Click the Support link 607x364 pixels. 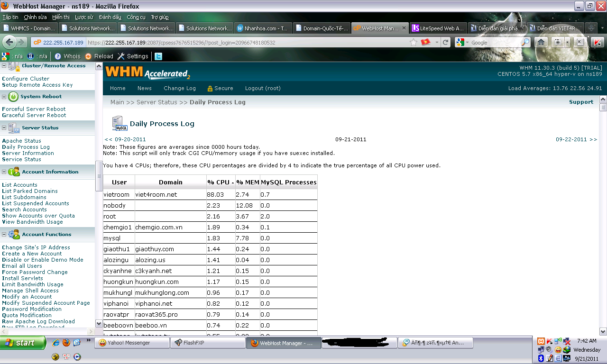581,102
